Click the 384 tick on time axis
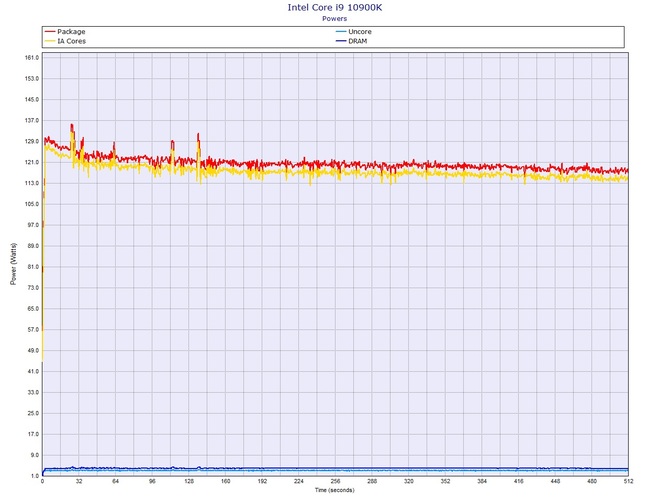The image size is (670, 502). coord(482,481)
